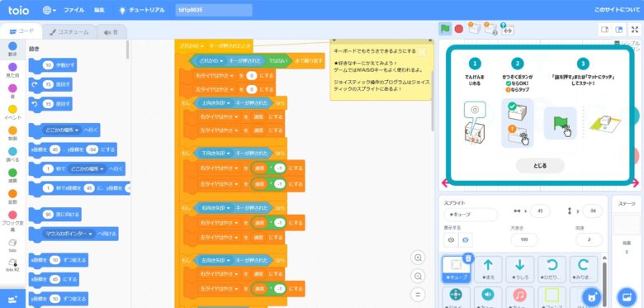
Task: Zoom out the code workspace
Action: tap(418, 277)
